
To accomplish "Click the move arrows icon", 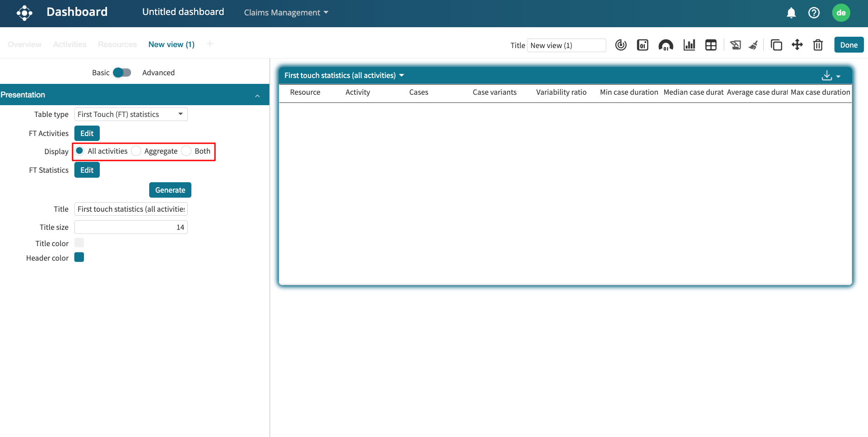I will coord(797,45).
